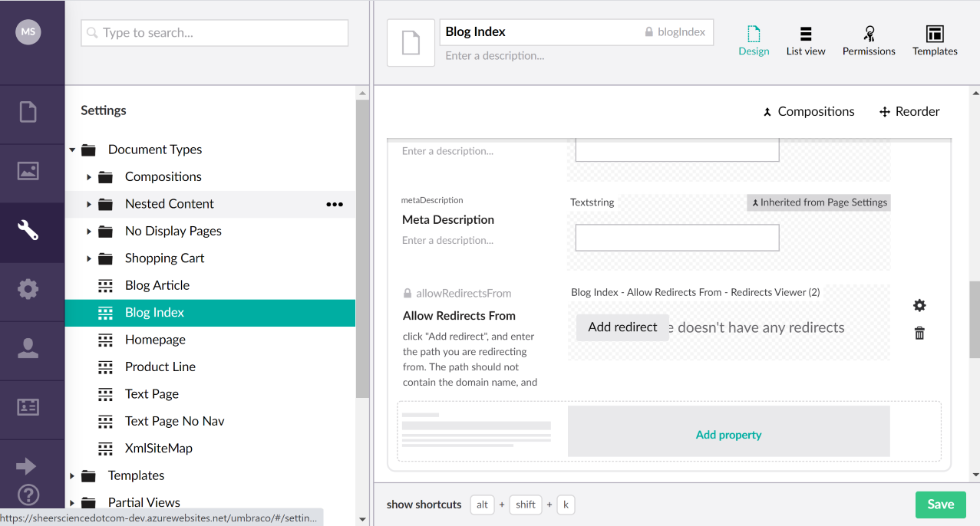Open Nested Content options ellipsis

(x=335, y=204)
